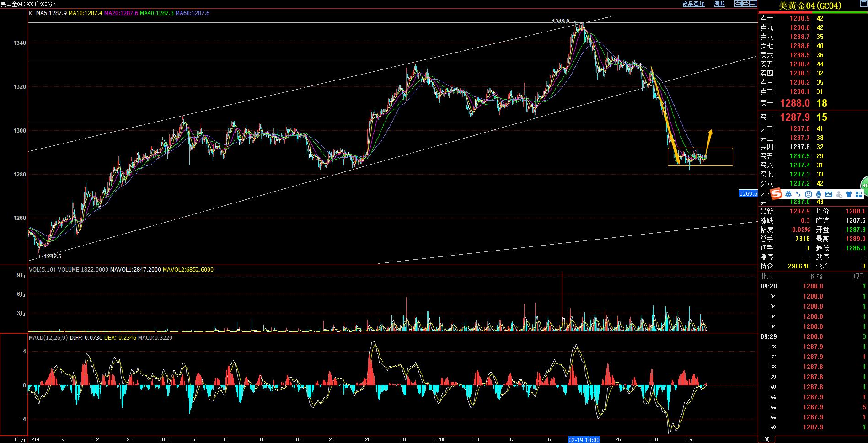Select the MA20:1287.6 indicator label
The width and height of the screenshot is (868, 443).
pyautogui.click(x=121, y=13)
